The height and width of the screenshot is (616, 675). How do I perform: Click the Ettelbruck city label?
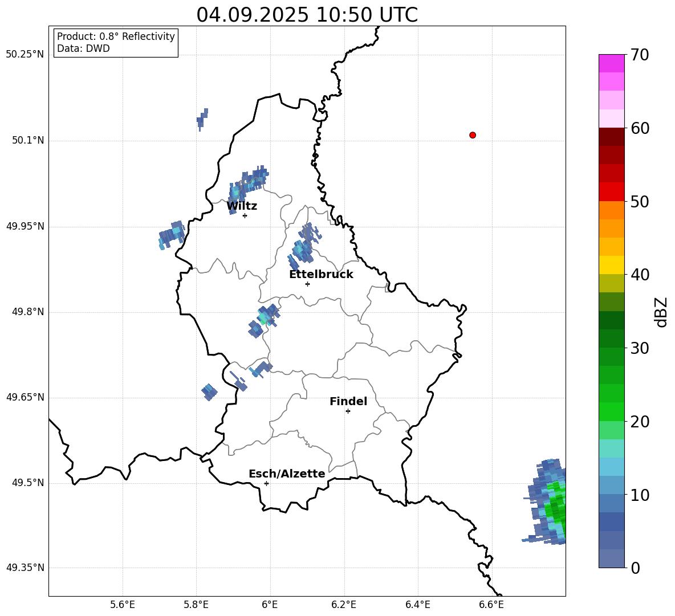[321, 275]
